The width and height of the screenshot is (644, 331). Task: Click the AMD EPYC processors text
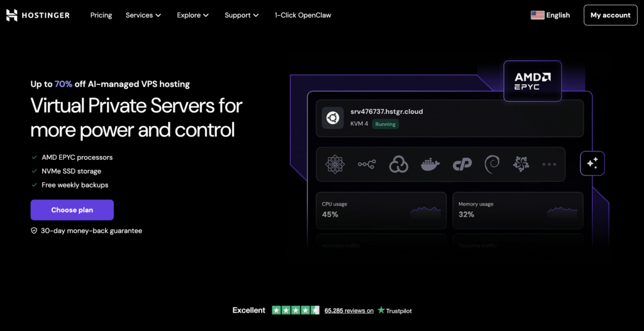[x=77, y=157]
